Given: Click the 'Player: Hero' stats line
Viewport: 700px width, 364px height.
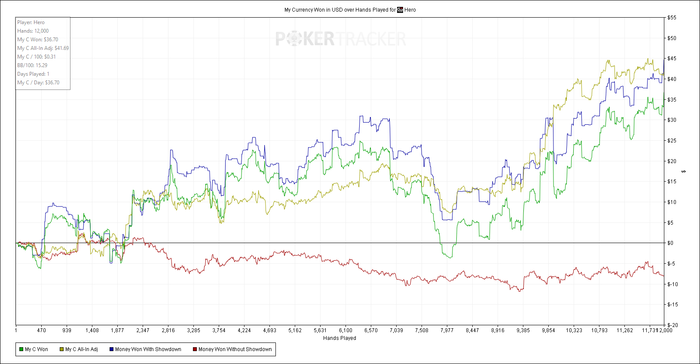Looking at the screenshot, I should [31, 22].
